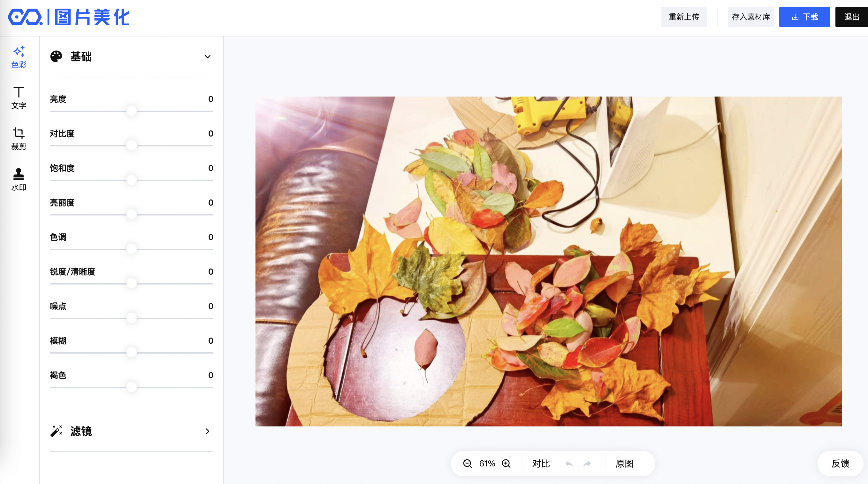Toggle the 对比 compare view
This screenshot has width=868, height=484.
point(541,464)
